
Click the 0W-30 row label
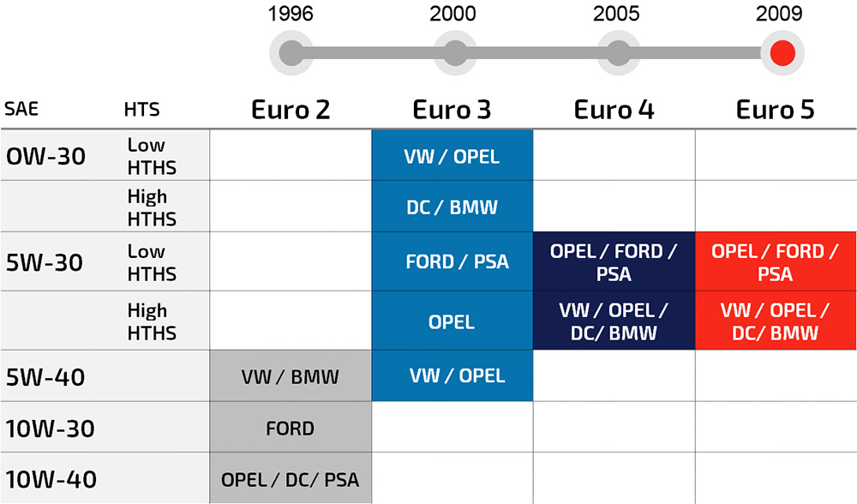[46, 156]
